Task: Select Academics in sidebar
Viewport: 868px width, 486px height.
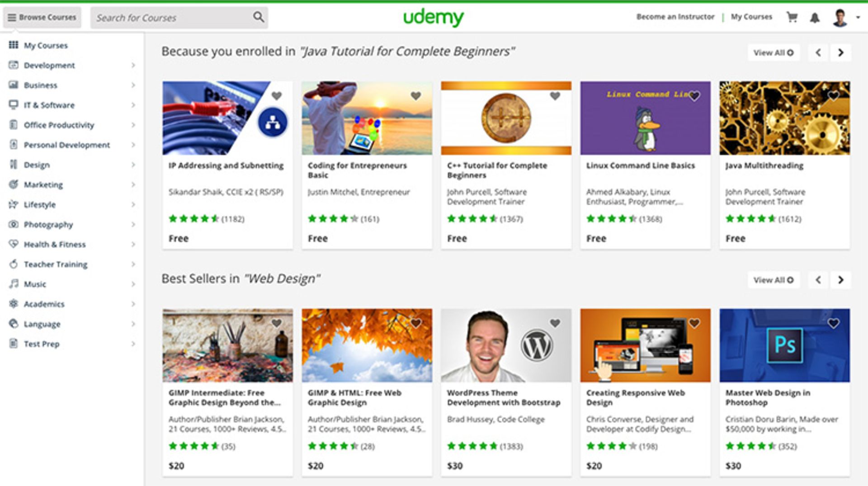Action: coord(44,304)
